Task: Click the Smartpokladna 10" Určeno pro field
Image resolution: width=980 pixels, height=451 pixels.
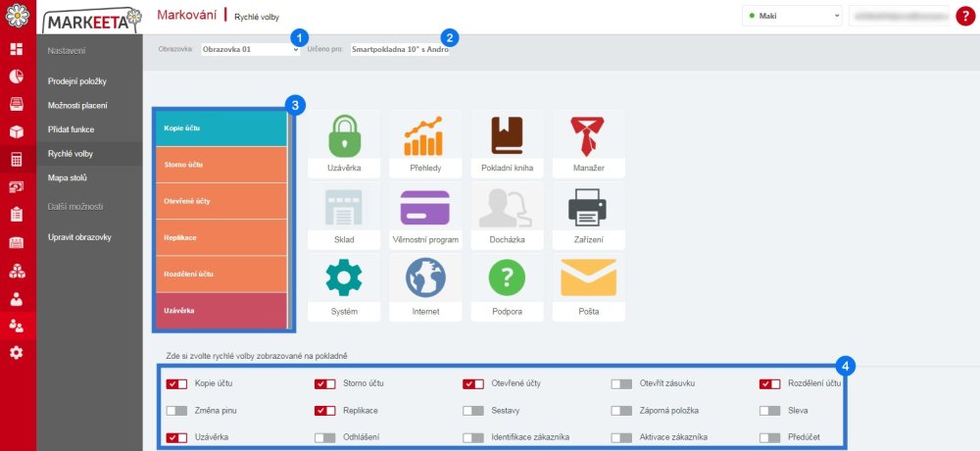Action: pos(400,49)
